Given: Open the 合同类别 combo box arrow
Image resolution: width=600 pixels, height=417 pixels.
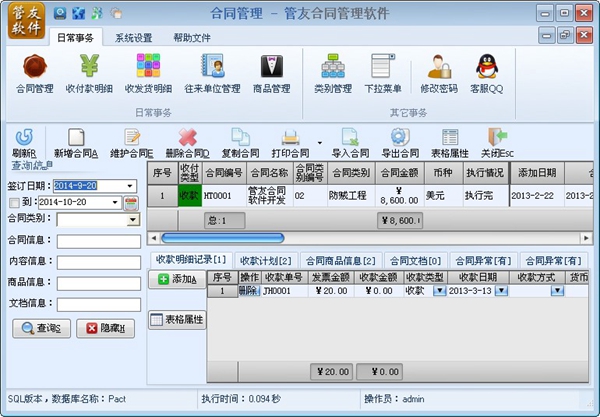Looking at the screenshot, I should click(133, 220).
